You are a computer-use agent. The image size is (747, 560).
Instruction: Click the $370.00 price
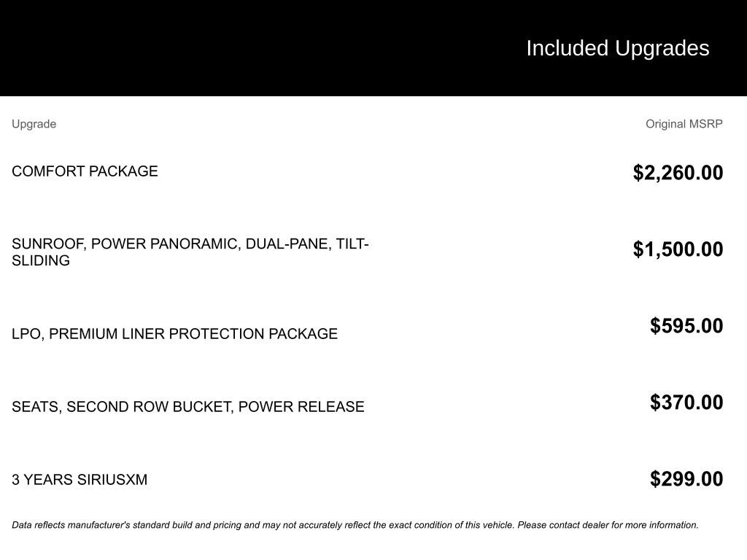point(686,402)
